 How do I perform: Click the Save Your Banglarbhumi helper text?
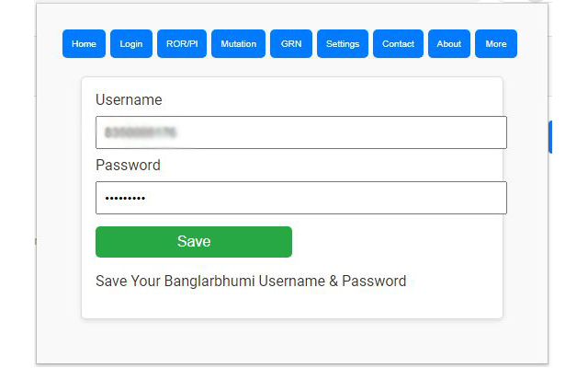click(251, 282)
